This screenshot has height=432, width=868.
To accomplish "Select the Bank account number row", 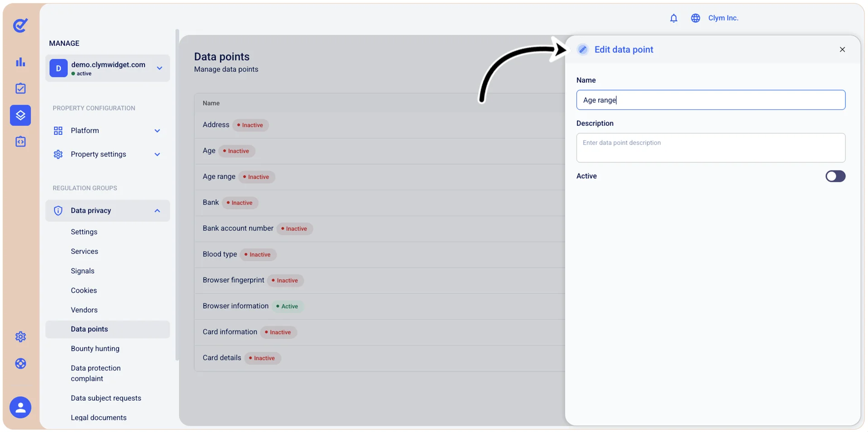I will coord(379,228).
